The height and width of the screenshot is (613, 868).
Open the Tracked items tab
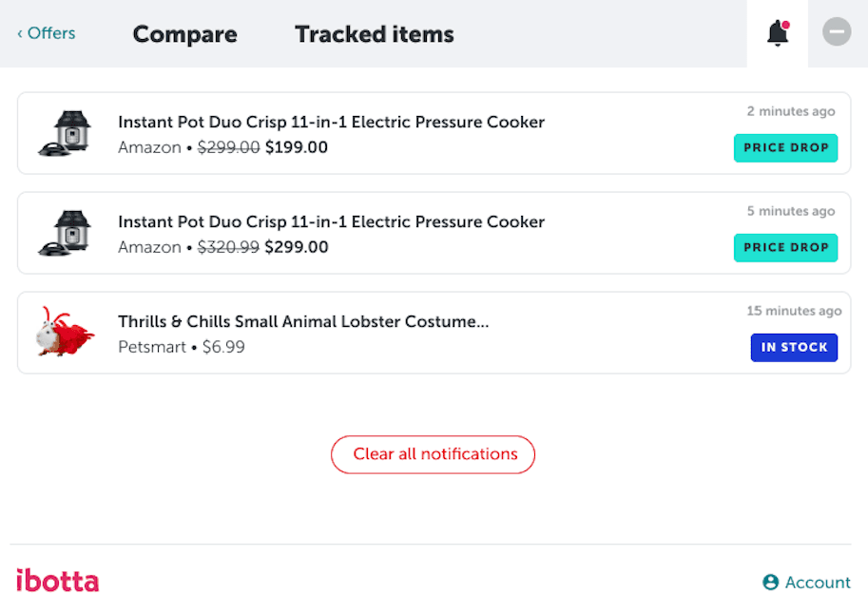coord(374,34)
